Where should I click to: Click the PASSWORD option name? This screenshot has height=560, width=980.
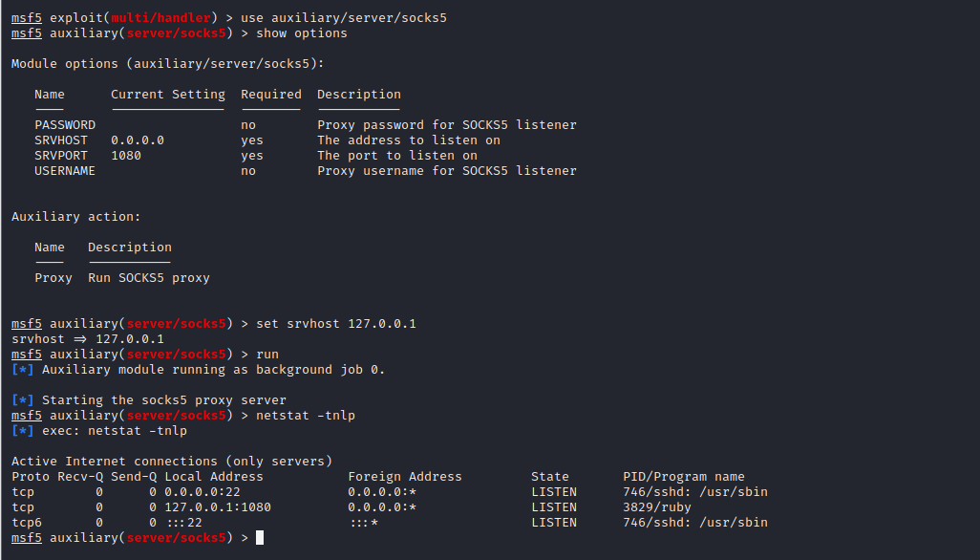[x=65, y=125]
